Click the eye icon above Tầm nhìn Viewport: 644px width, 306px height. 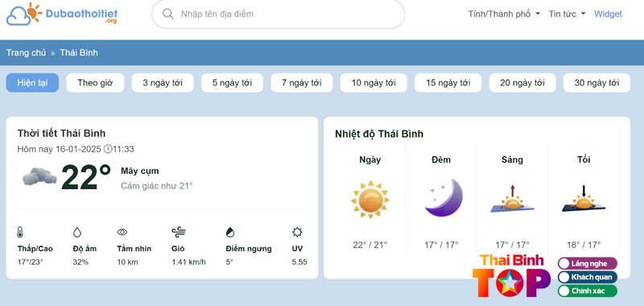pos(122,232)
